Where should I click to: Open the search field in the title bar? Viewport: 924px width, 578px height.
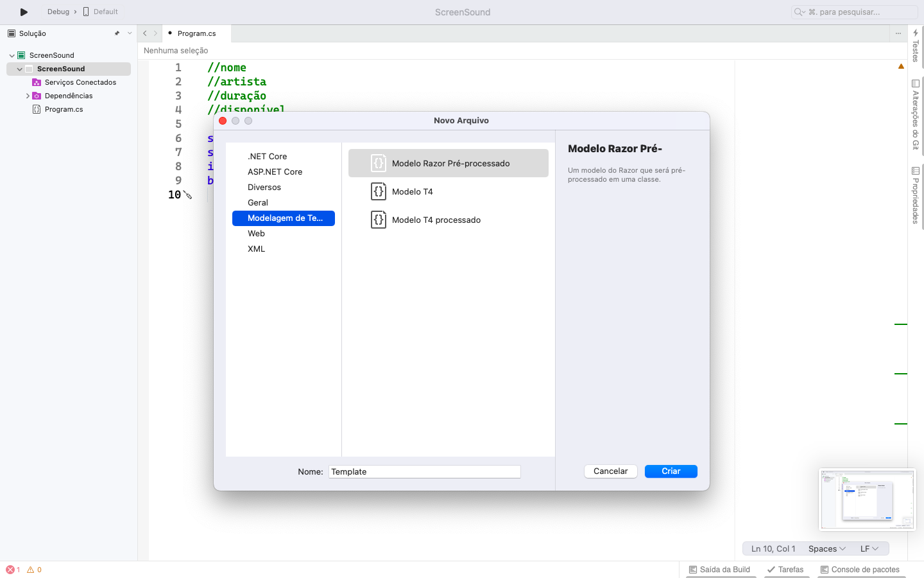click(854, 12)
